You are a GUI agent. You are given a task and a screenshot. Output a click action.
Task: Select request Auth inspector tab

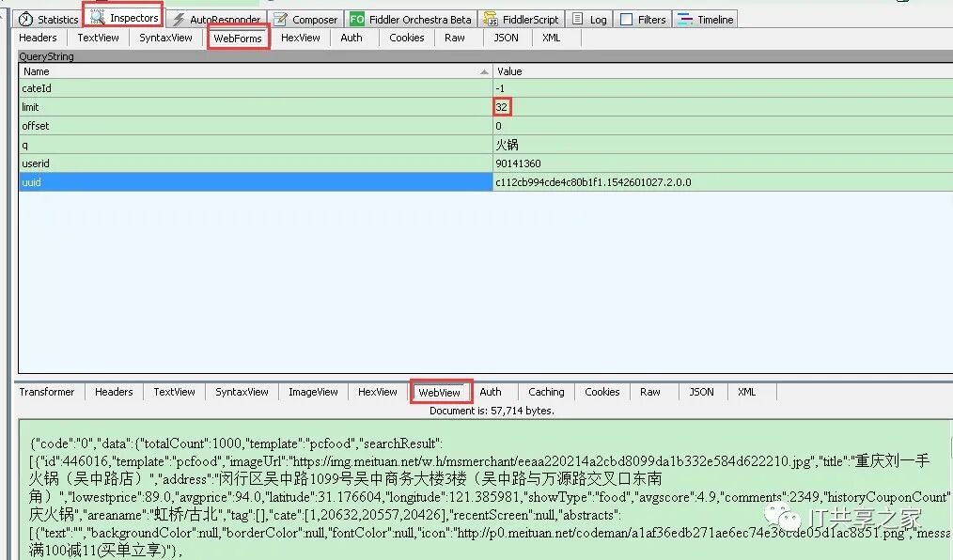coord(352,38)
